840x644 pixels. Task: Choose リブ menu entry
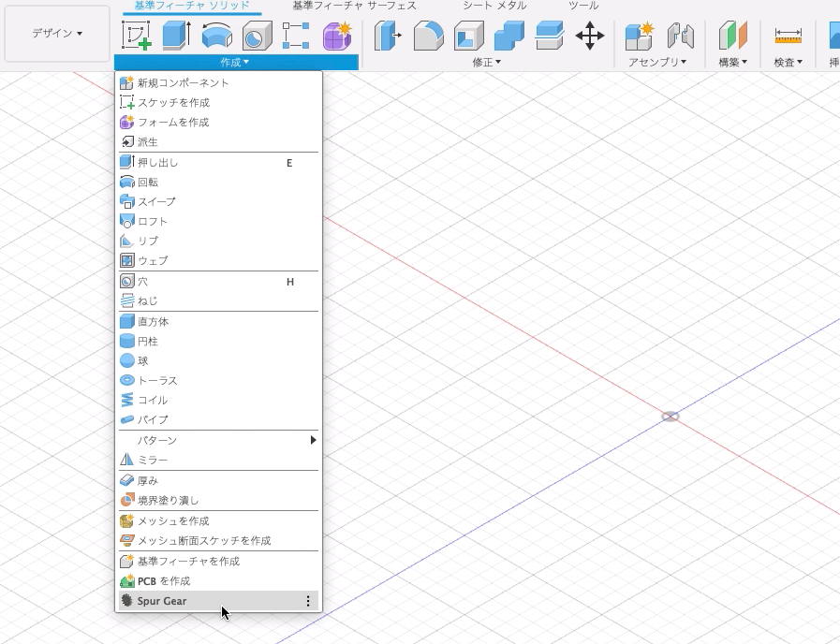pos(218,241)
